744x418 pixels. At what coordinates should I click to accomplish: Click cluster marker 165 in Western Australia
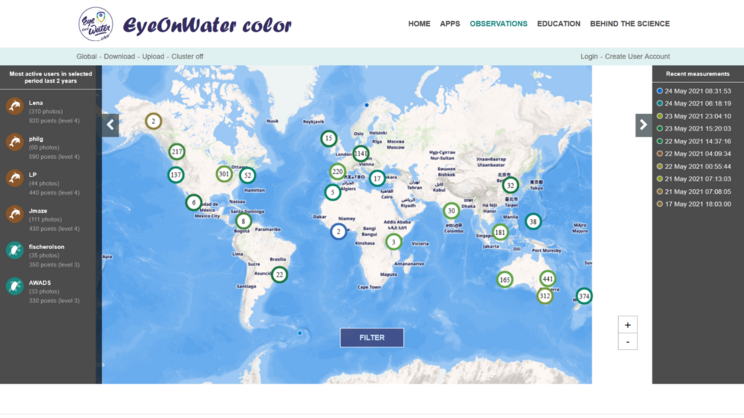pos(505,280)
